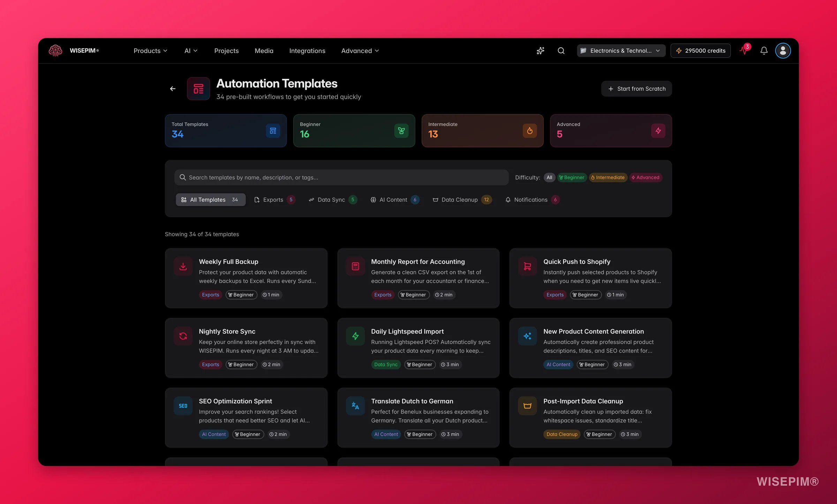Select the All Templates tab
This screenshot has height=504, width=837.
pyautogui.click(x=211, y=200)
